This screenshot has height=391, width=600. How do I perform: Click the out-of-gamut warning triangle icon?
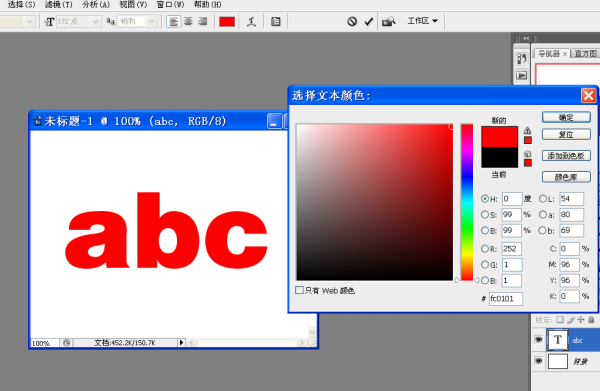[528, 130]
